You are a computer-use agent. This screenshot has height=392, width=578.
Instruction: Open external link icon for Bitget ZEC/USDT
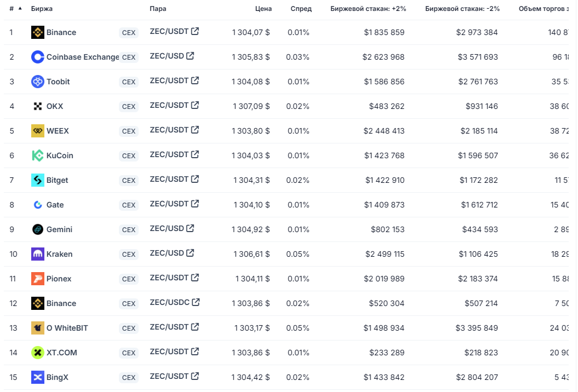(x=195, y=179)
